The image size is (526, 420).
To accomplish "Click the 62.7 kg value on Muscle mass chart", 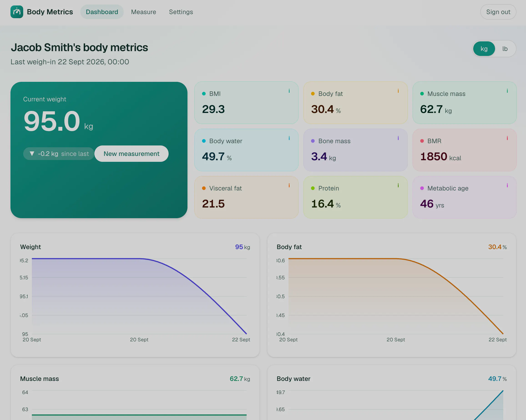I will click(240, 379).
